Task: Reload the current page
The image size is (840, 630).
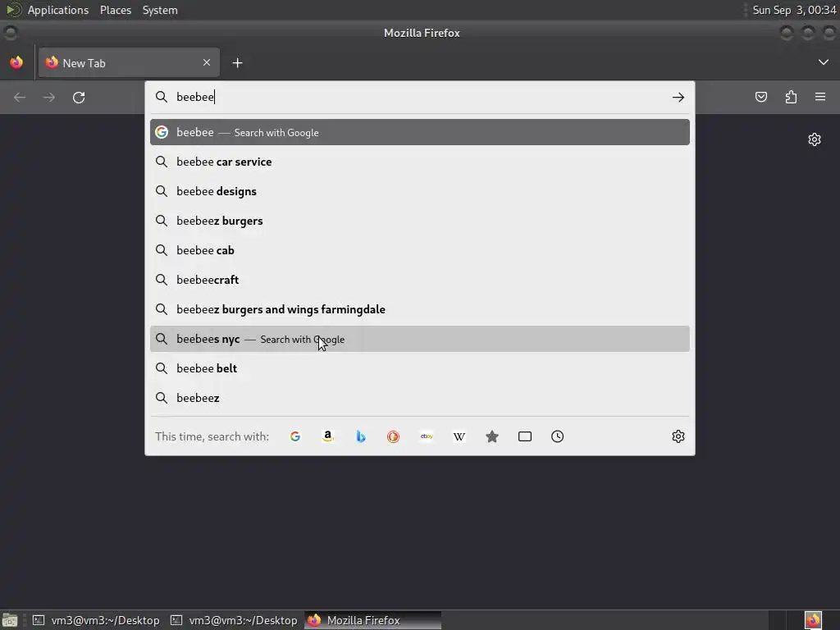Action: coord(79,97)
